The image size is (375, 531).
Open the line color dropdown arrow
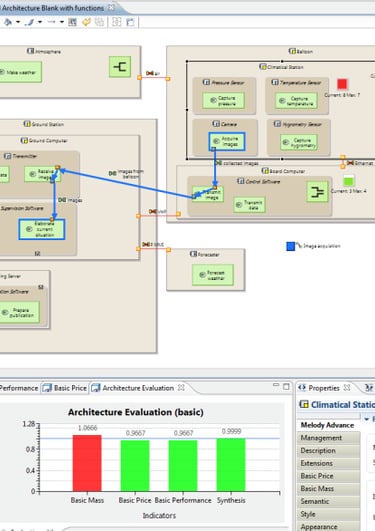40,22
